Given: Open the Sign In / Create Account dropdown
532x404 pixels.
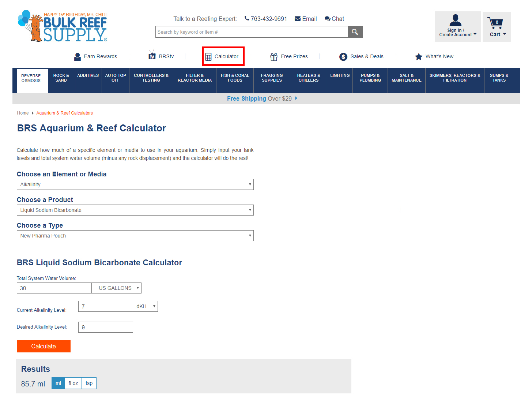Looking at the screenshot, I should [x=458, y=26].
